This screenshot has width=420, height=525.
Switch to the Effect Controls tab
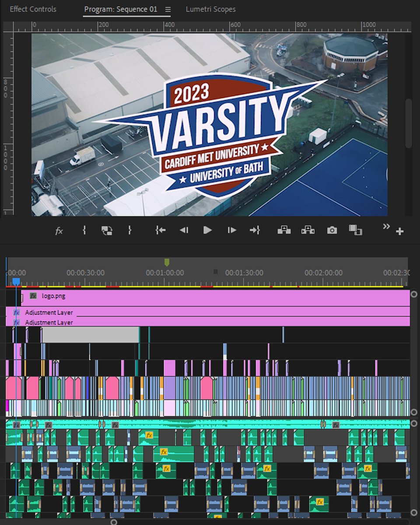[33, 9]
